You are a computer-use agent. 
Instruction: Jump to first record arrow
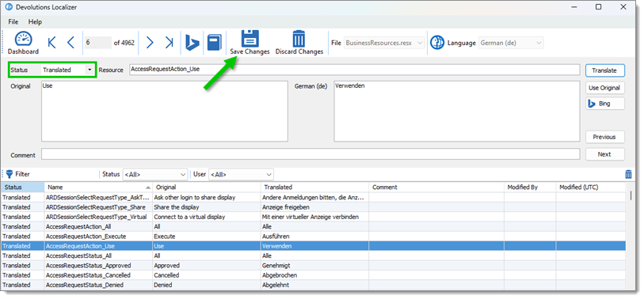pos(51,42)
